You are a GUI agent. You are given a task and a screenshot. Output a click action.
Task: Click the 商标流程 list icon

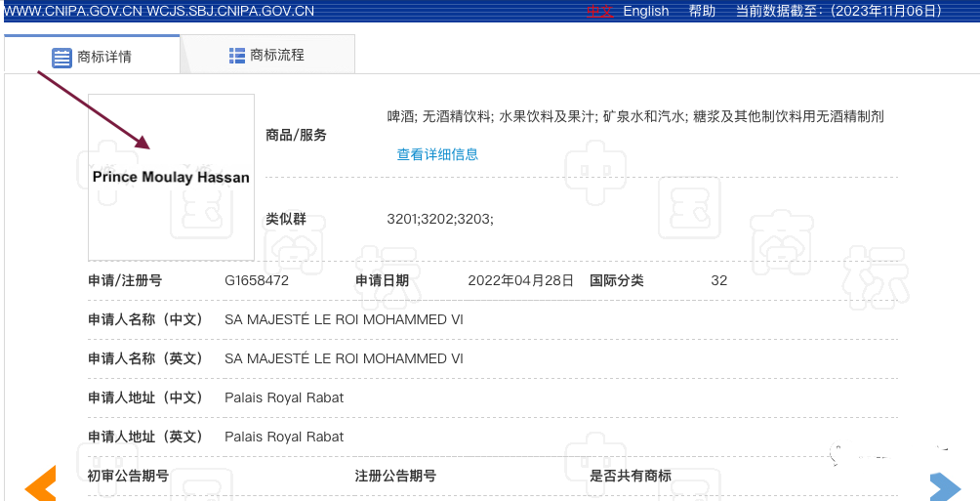click(x=237, y=55)
